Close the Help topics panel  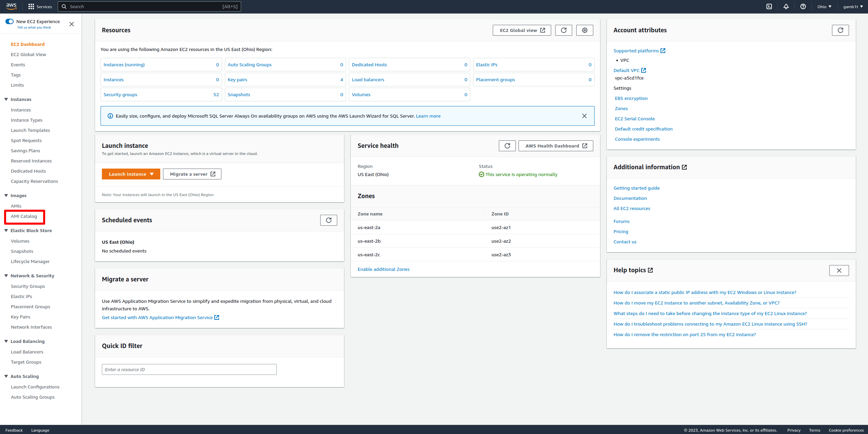(839, 271)
